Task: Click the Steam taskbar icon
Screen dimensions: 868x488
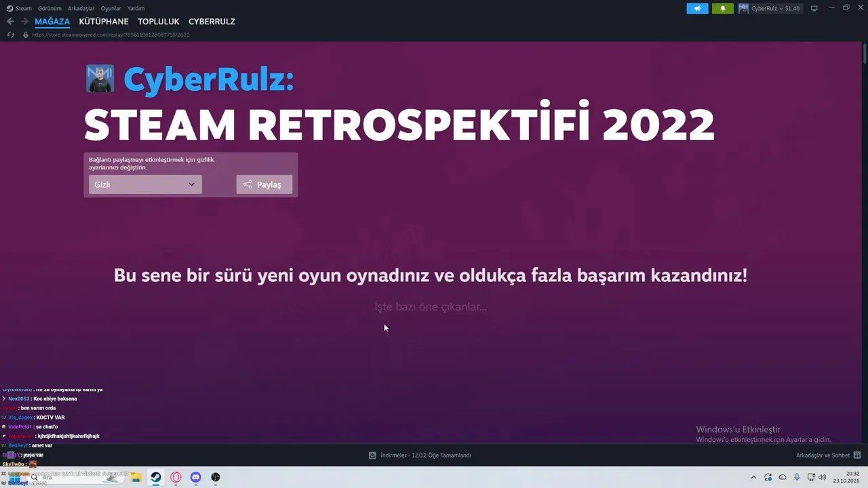Action: (156, 477)
